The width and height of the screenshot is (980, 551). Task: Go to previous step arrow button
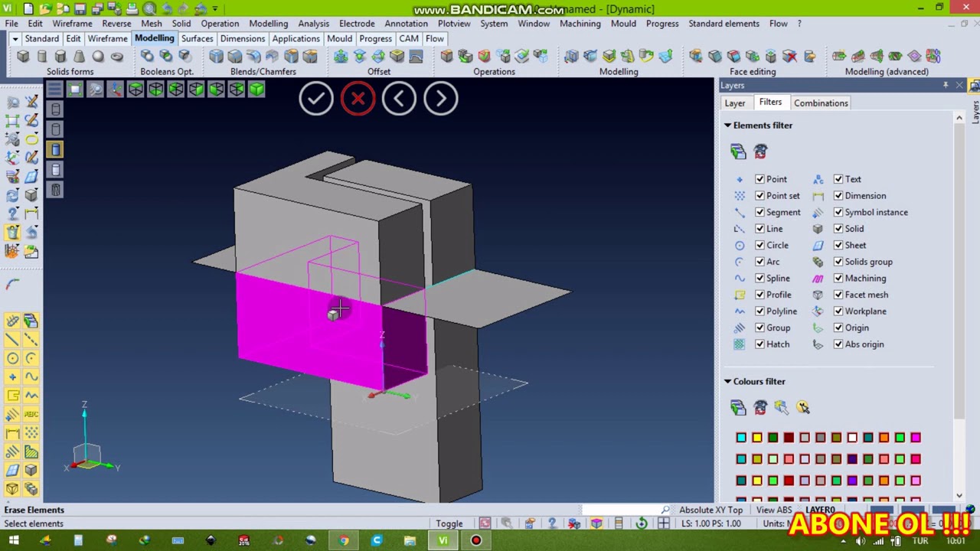(x=399, y=98)
